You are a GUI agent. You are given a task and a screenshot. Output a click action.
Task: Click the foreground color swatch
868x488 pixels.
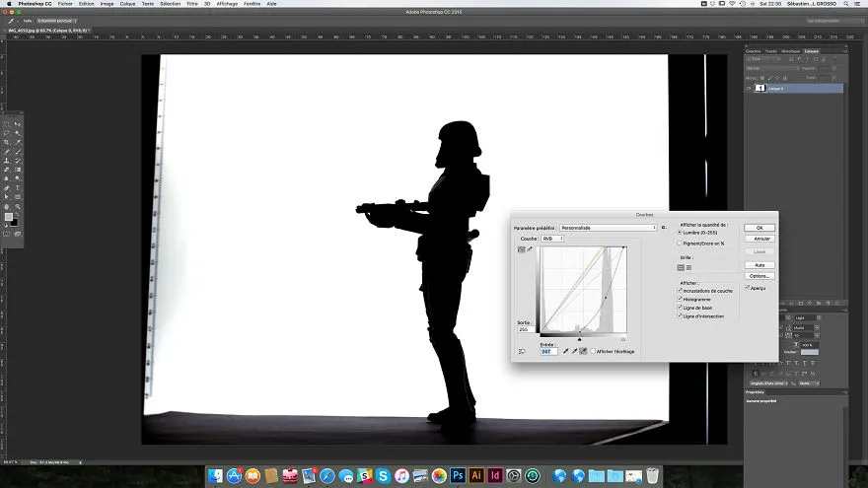pyautogui.click(x=9, y=217)
